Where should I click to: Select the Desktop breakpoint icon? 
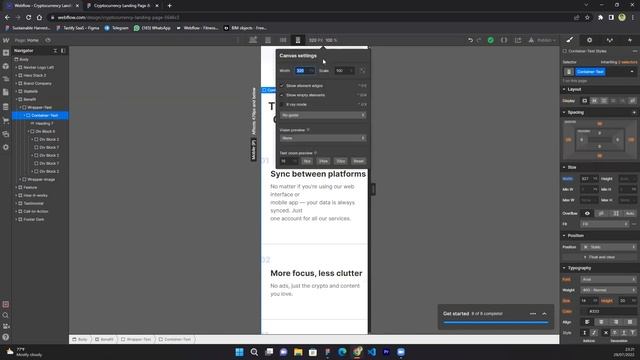pyautogui.click(x=253, y=40)
